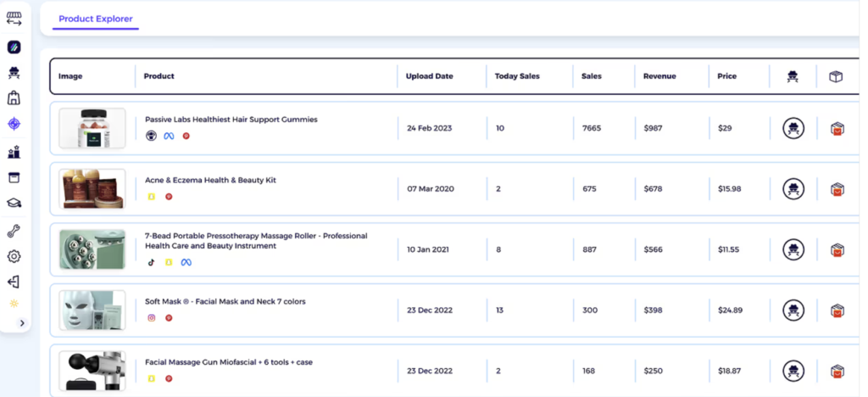Click the red AliExpress box for Facial Massage Gun
868x397 pixels.
[837, 371]
